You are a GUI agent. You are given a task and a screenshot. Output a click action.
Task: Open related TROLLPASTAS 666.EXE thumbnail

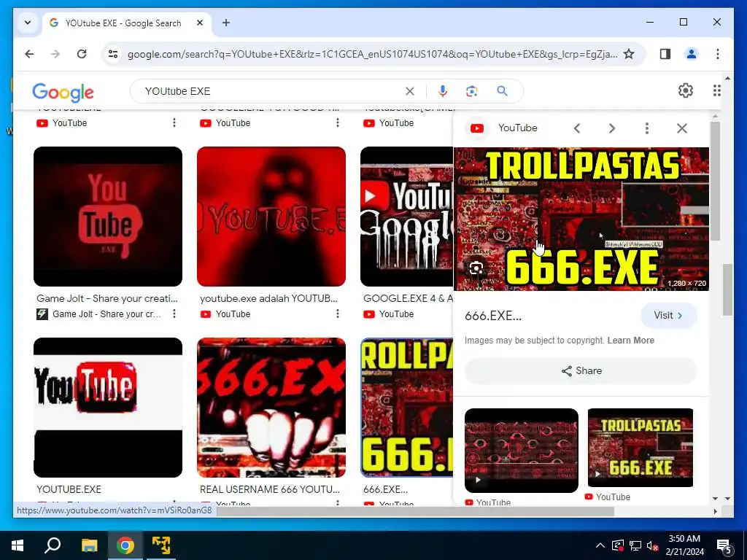[x=640, y=447]
